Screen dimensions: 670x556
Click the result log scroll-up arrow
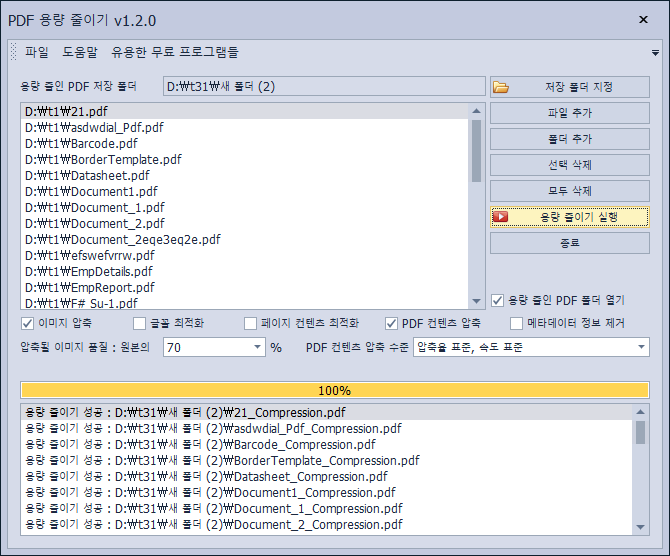pos(640,412)
